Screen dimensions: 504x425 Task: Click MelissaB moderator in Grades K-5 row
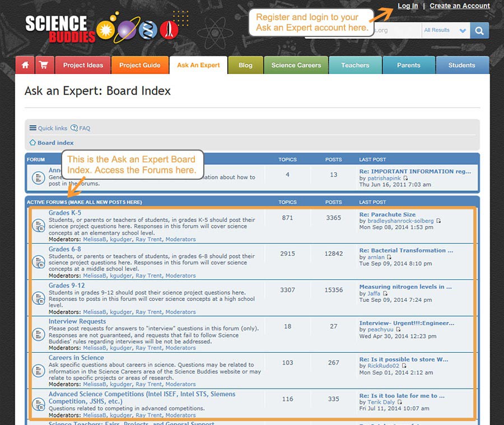pos(95,239)
